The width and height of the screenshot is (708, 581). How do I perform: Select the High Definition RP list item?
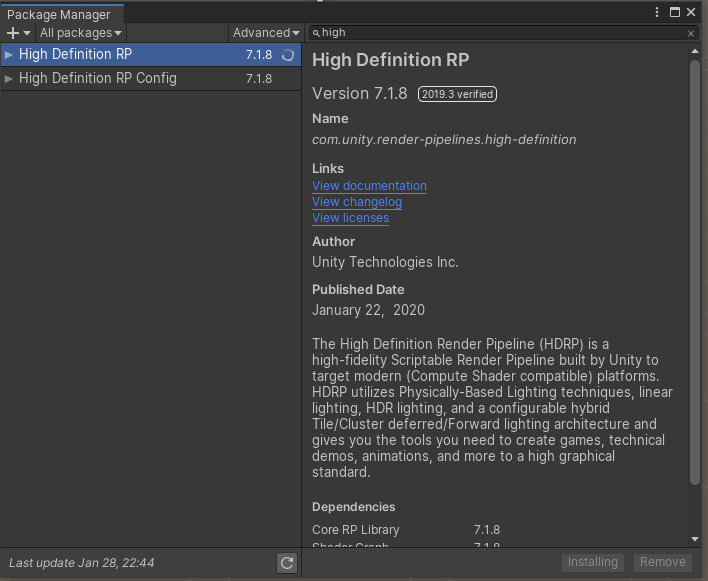[x=151, y=55]
